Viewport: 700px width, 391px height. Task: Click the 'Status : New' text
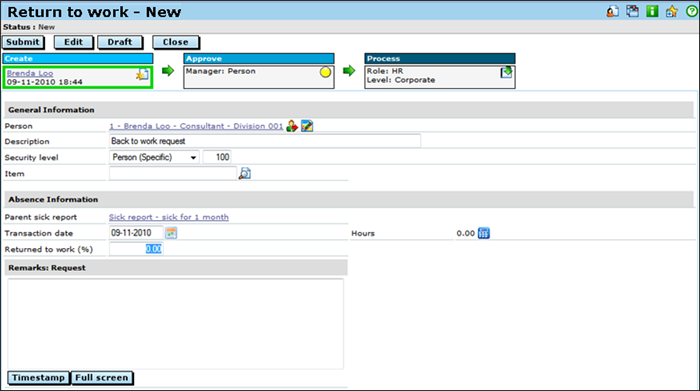pos(29,27)
